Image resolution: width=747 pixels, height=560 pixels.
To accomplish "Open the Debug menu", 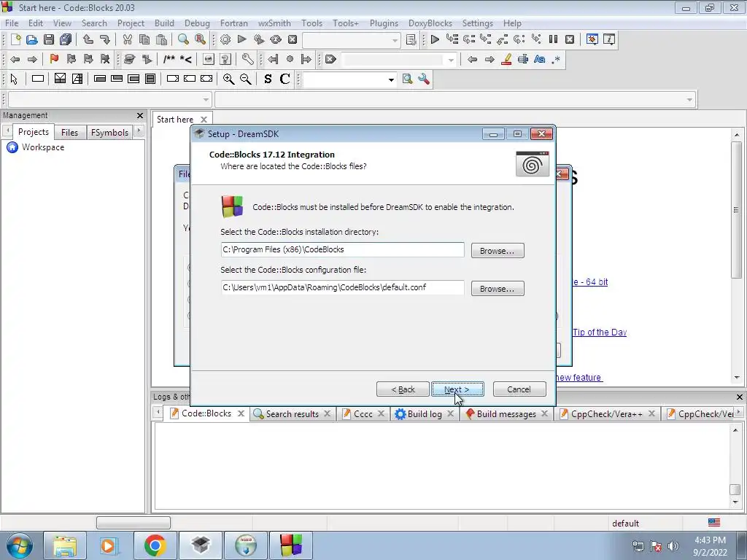I will pos(197,23).
